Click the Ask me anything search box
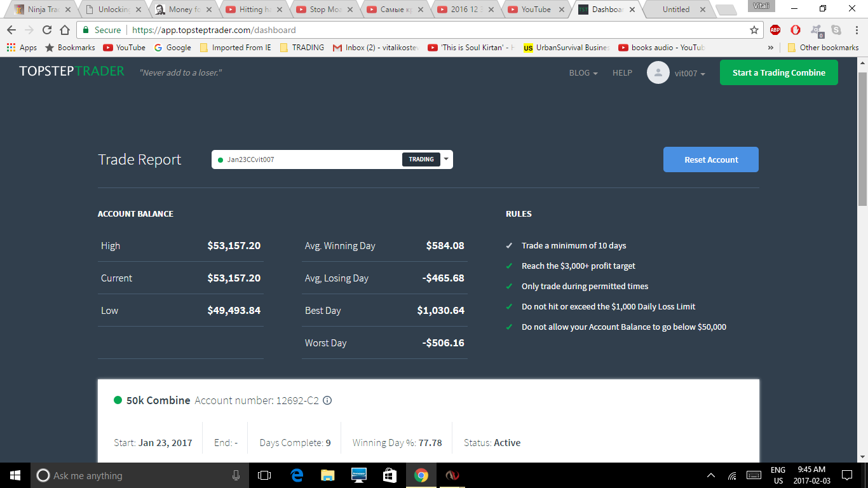 140,475
